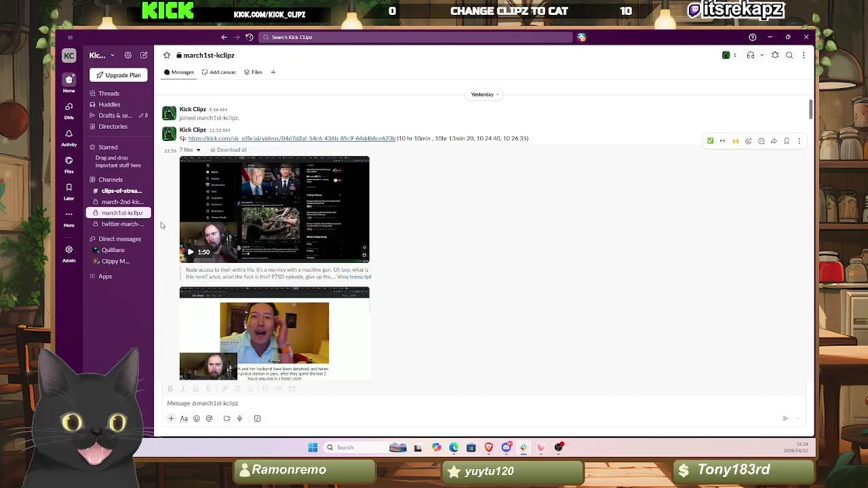
Task: View channel members avatar count
Action: [730, 56]
